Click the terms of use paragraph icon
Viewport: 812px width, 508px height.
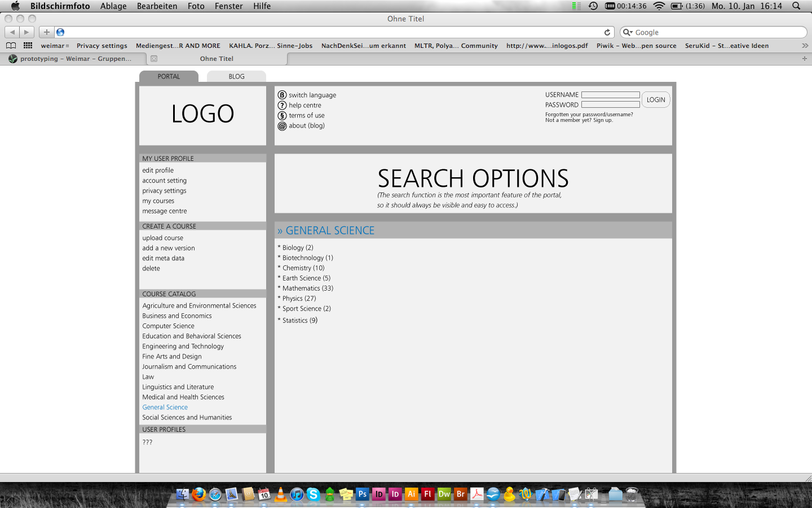click(x=282, y=115)
